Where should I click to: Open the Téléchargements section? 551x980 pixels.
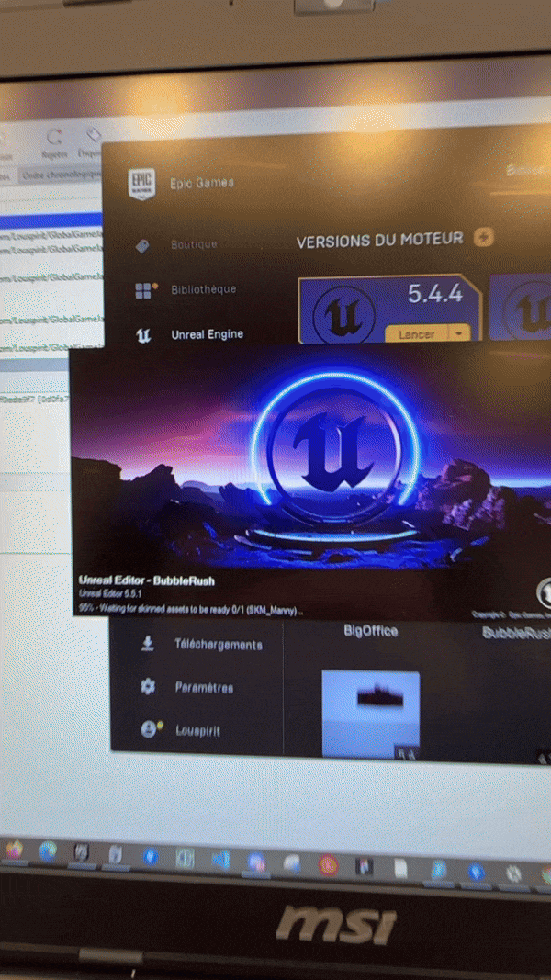219,645
